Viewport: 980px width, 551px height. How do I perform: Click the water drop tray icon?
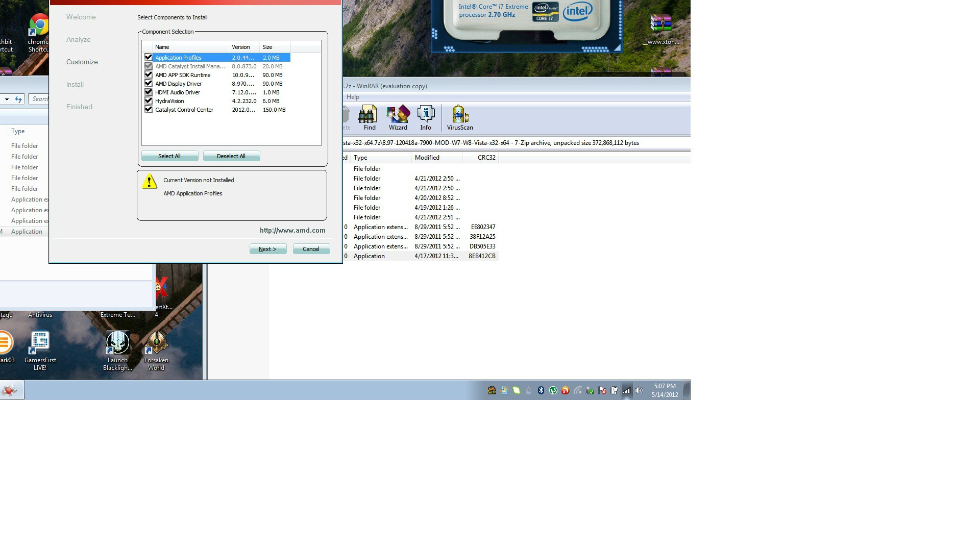point(529,391)
